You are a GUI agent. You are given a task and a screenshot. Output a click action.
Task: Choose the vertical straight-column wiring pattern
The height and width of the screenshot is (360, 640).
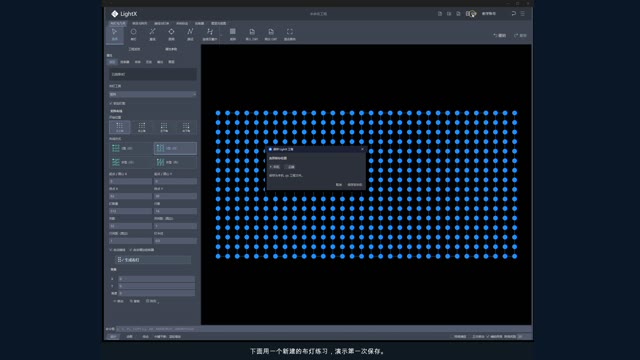coord(176,148)
